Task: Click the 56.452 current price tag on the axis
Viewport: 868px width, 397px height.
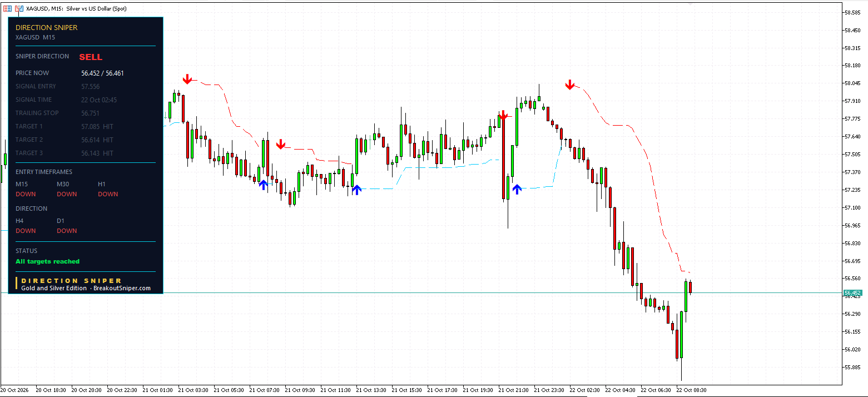Action: 853,292
